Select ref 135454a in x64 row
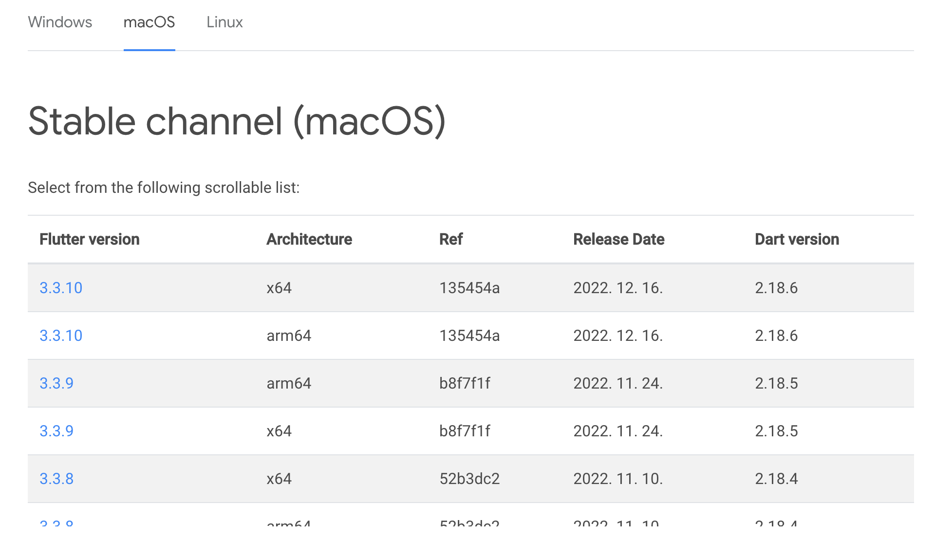 click(469, 288)
